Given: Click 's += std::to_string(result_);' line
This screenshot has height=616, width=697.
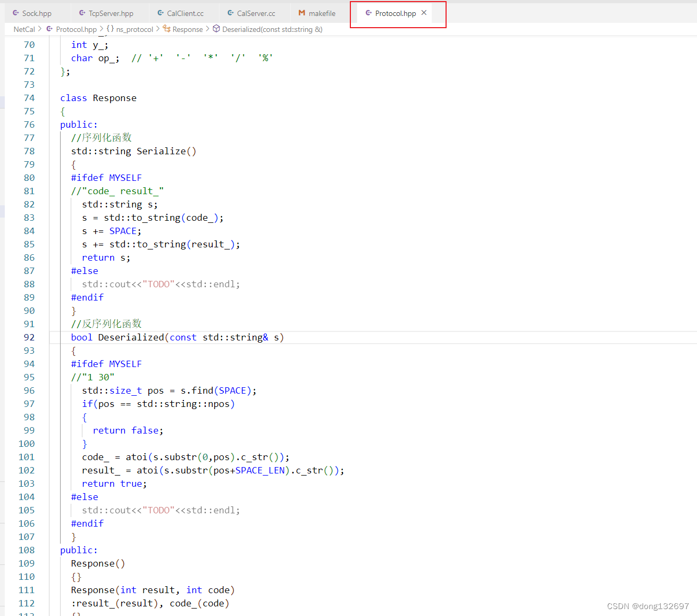Looking at the screenshot, I should tap(161, 244).
